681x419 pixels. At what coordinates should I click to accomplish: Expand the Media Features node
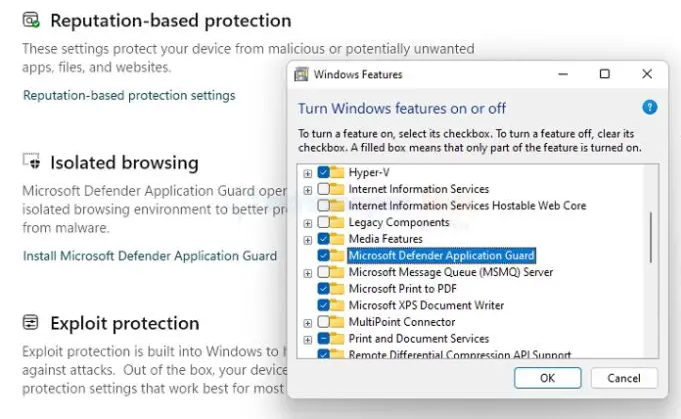[x=308, y=239]
